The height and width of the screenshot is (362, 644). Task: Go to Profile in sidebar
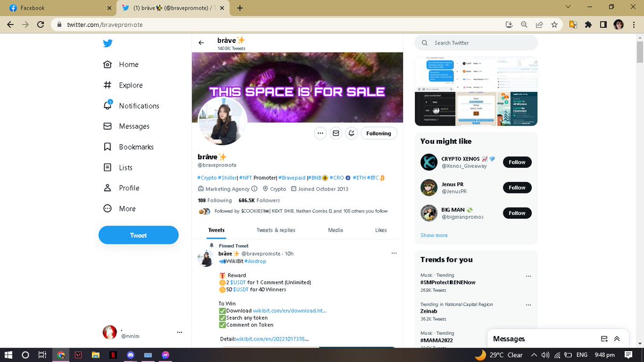pos(121,188)
